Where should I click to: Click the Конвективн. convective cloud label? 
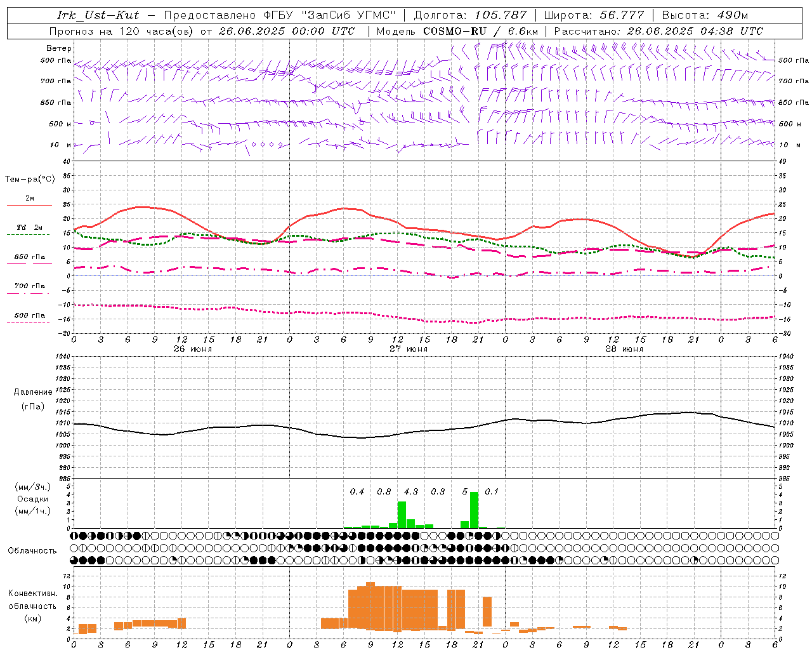tap(33, 594)
